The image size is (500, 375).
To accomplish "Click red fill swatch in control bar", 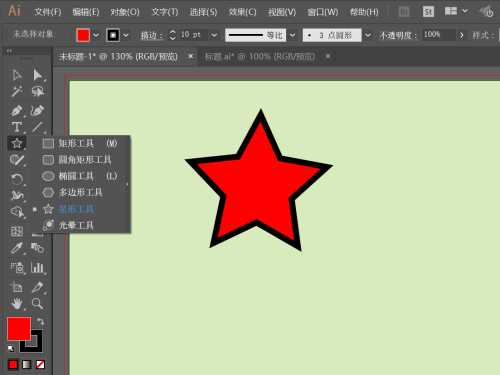I will [x=83, y=35].
